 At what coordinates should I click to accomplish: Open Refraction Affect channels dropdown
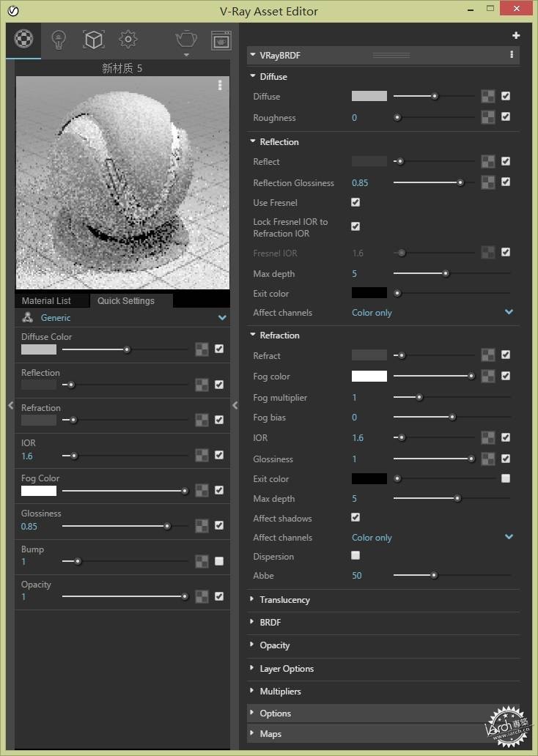click(x=509, y=537)
